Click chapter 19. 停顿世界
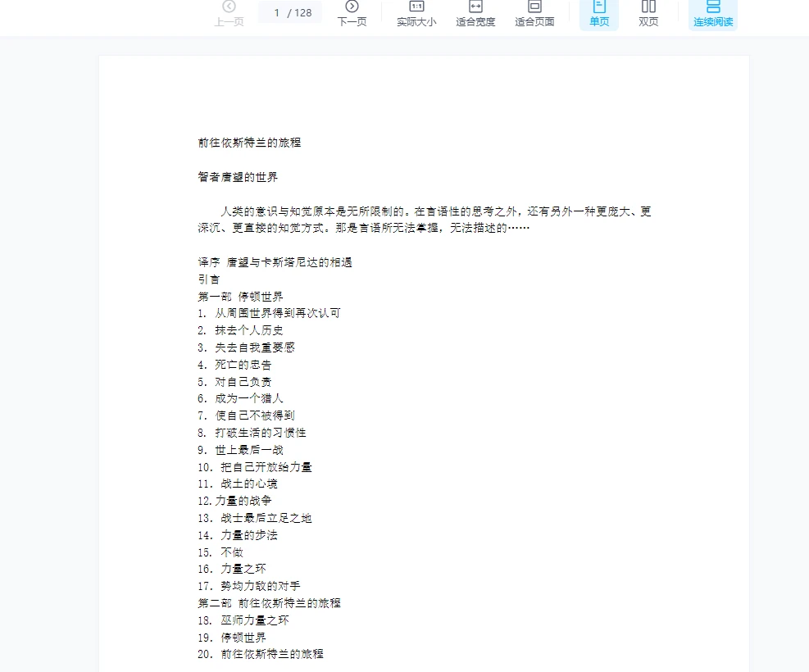Screen dimensions: 809x672 pyautogui.click(x=232, y=638)
